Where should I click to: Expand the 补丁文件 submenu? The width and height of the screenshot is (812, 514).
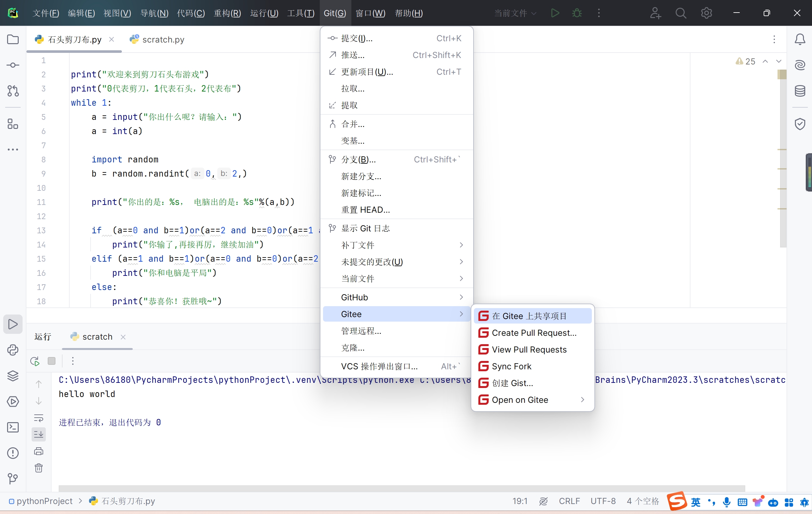(x=396, y=245)
